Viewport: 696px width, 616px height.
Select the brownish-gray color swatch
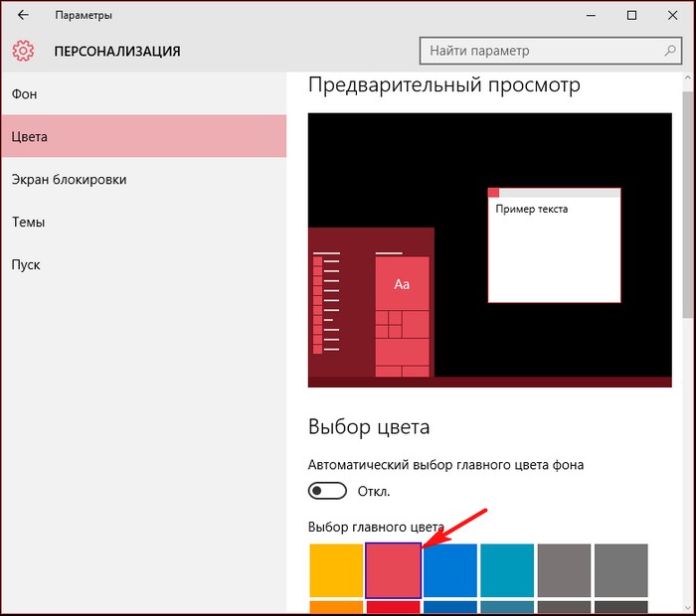pyautogui.click(x=565, y=570)
